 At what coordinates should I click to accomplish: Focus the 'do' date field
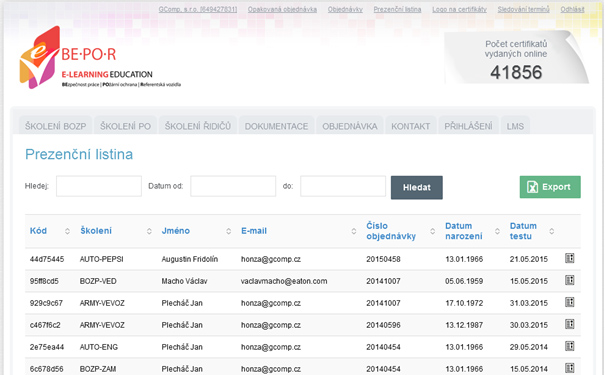point(343,186)
